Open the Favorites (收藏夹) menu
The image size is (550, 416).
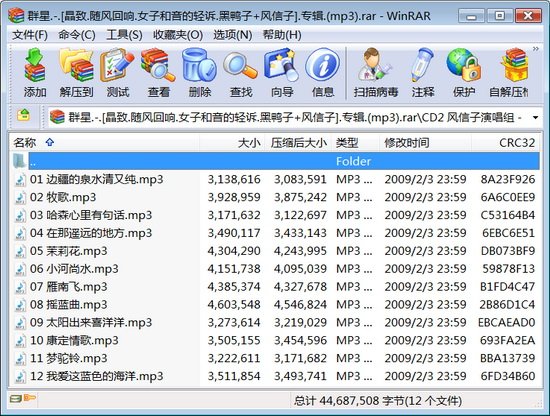[178, 35]
